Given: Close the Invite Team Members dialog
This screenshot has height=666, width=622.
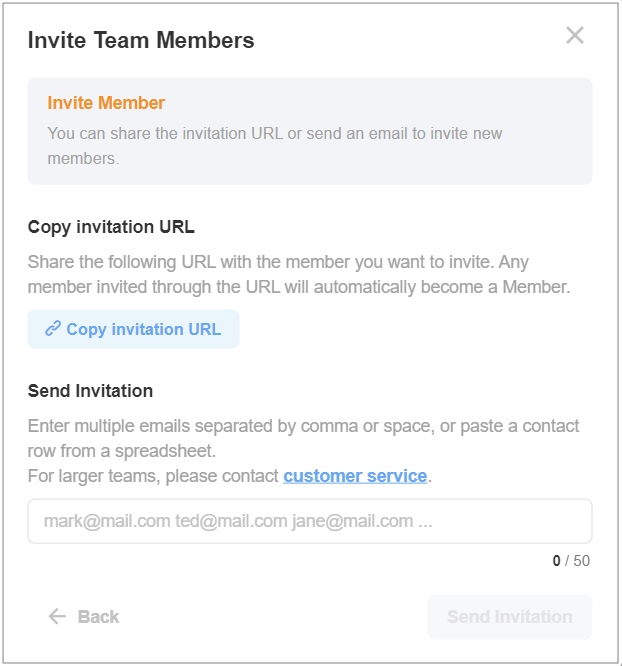Looking at the screenshot, I should point(575,36).
